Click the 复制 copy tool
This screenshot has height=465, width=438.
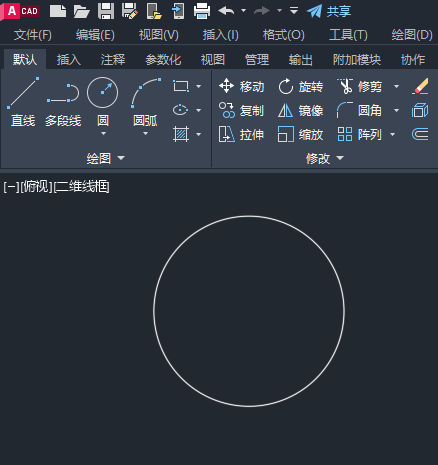[x=241, y=110]
